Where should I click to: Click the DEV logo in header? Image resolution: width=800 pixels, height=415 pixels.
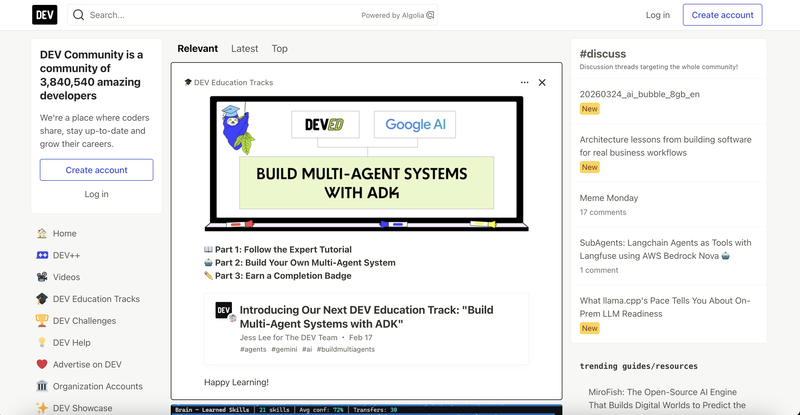coord(44,15)
